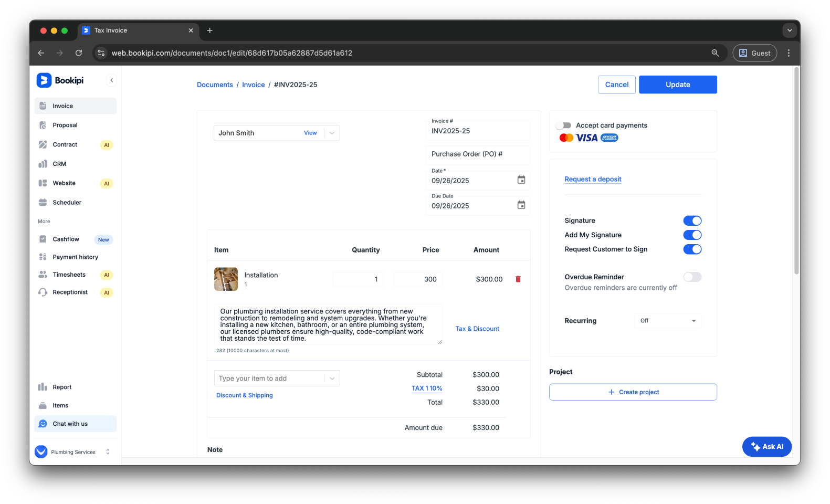Open the Ask AI button
The image size is (830, 504).
(767, 447)
